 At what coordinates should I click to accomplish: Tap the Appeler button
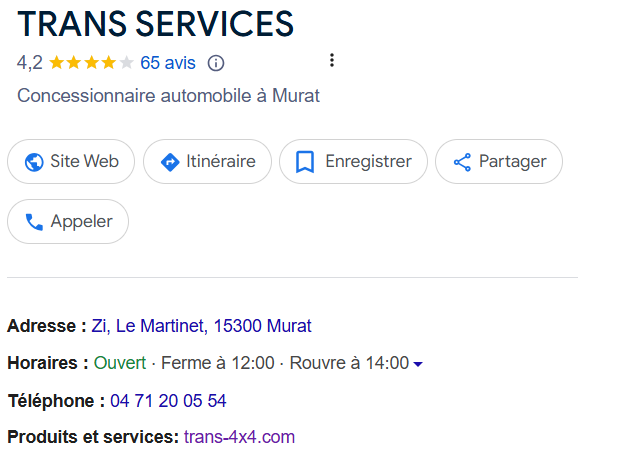tap(68, 222)
